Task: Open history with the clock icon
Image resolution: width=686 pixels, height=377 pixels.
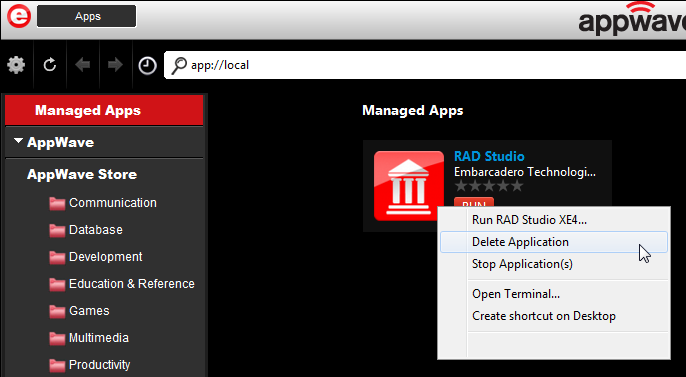Action: click(147, 66)
